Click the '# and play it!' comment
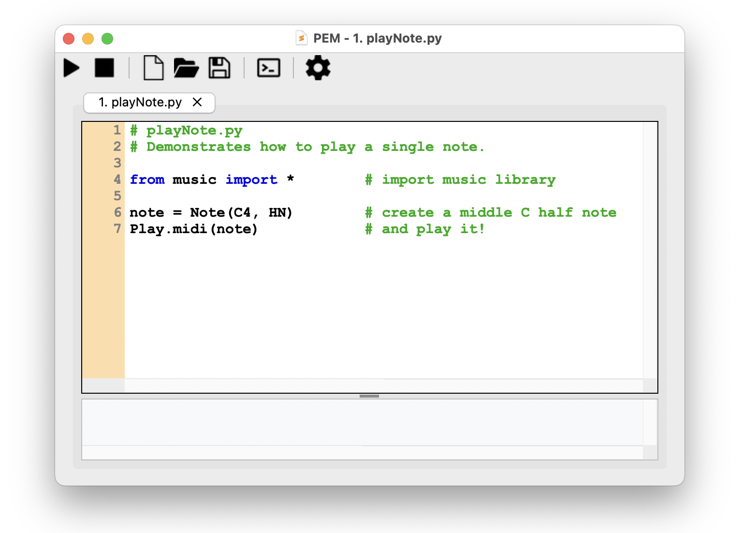Image resolution: width=756 pixels, height=533 pixels. click(x=425, y=229)
